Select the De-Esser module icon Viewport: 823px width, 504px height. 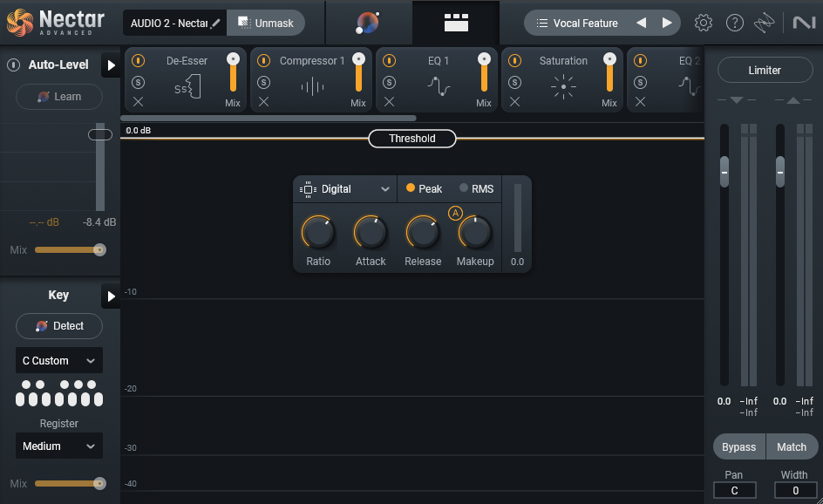click(188, 86)
